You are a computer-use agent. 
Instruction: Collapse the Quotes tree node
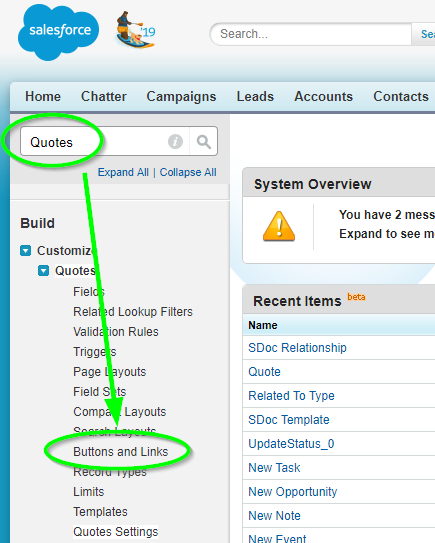coord(43,270)
